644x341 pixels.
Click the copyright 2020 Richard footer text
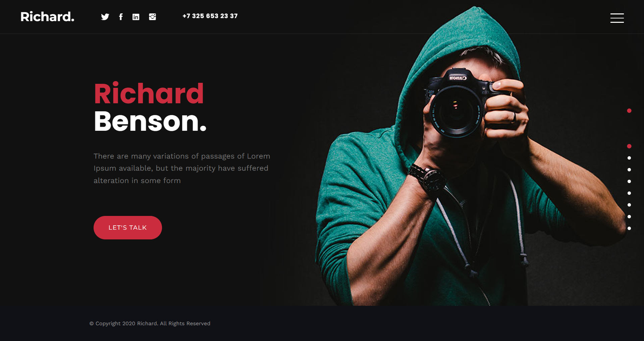coord(150,324)
